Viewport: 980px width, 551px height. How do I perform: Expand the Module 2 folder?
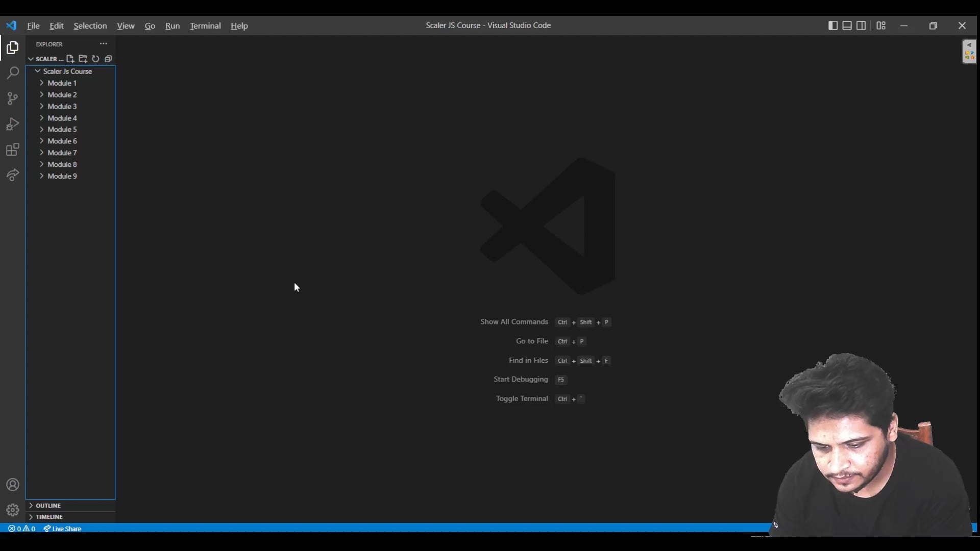point(70,95)
